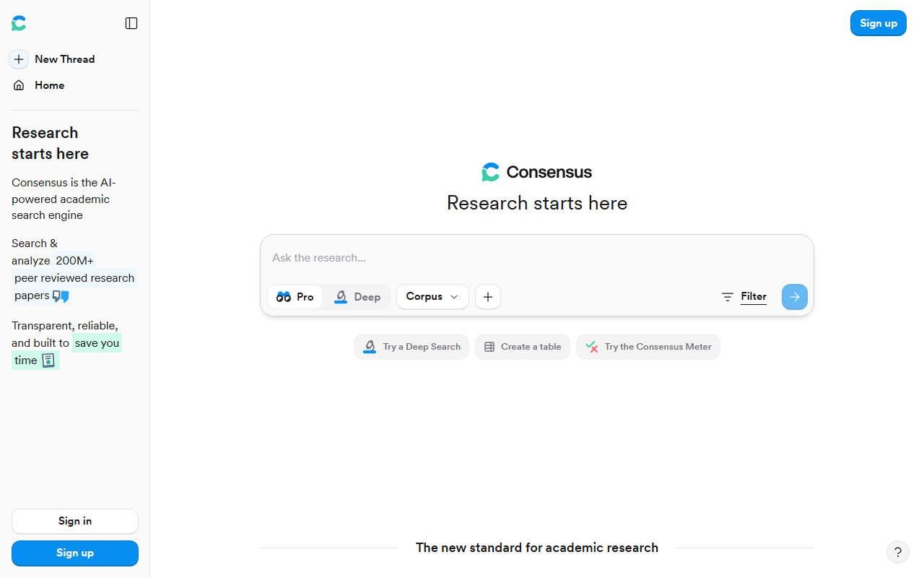Expand the Corpus dropdown
This screenshot has height=578, width=924.
click(x=432, y=296)
